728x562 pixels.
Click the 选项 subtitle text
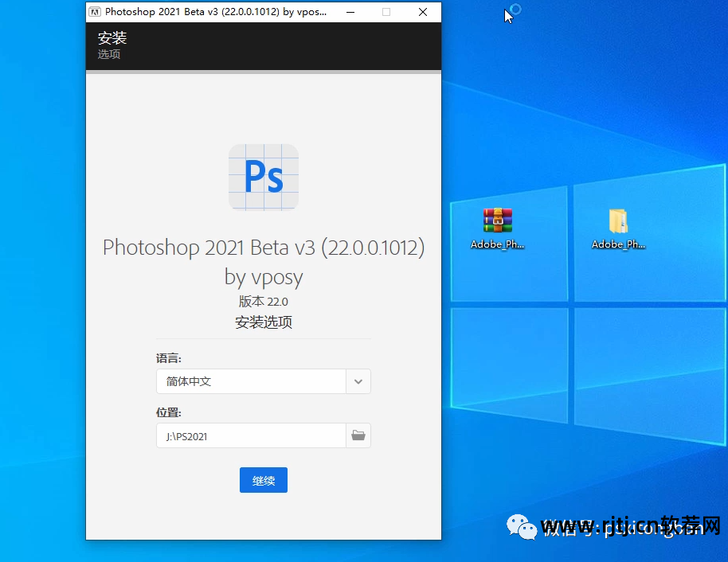pyautogui.click(x=109, y=54)
